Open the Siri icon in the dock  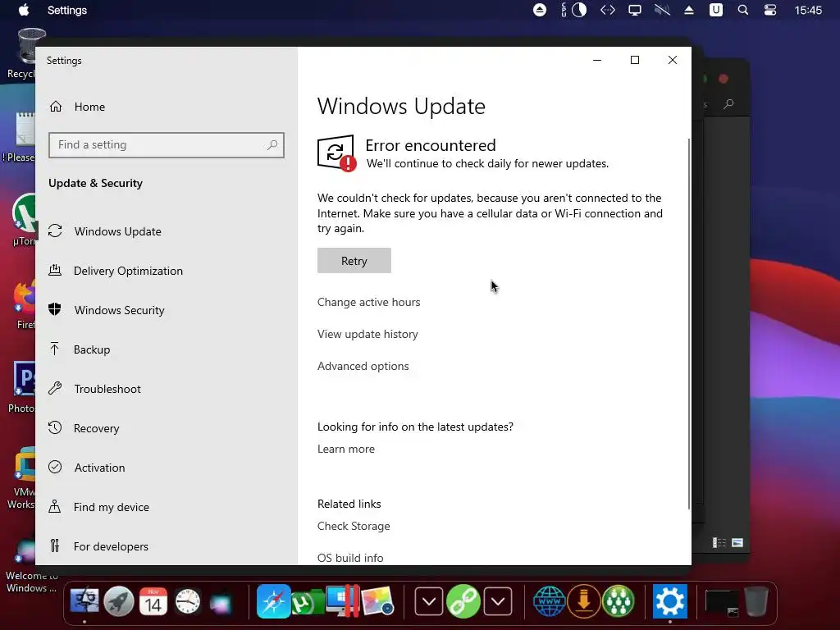point(221,601)
